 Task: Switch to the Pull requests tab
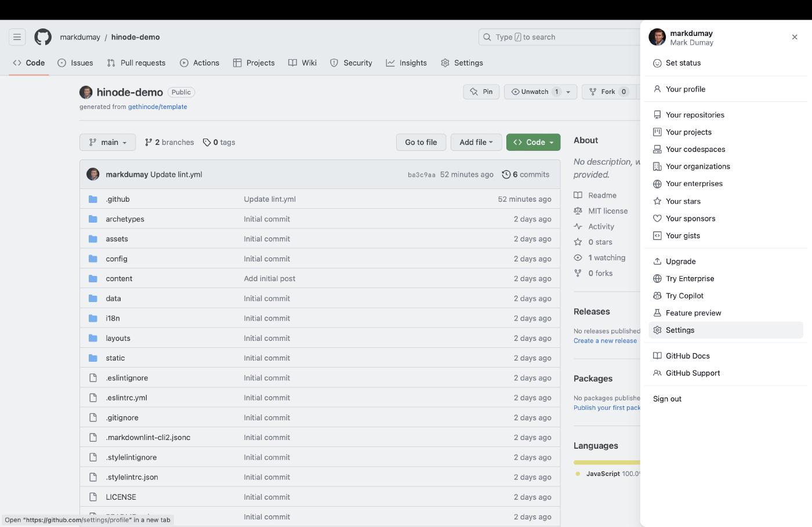[136, 63]
